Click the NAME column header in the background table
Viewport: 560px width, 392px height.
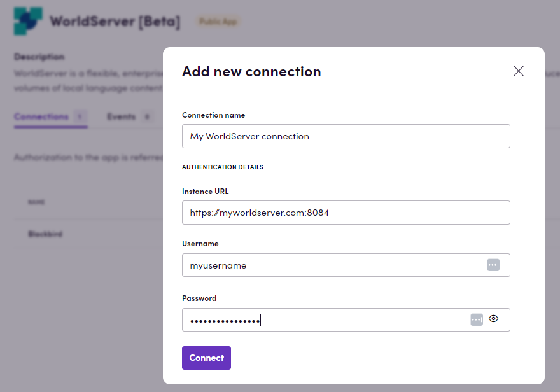[36, 202]
